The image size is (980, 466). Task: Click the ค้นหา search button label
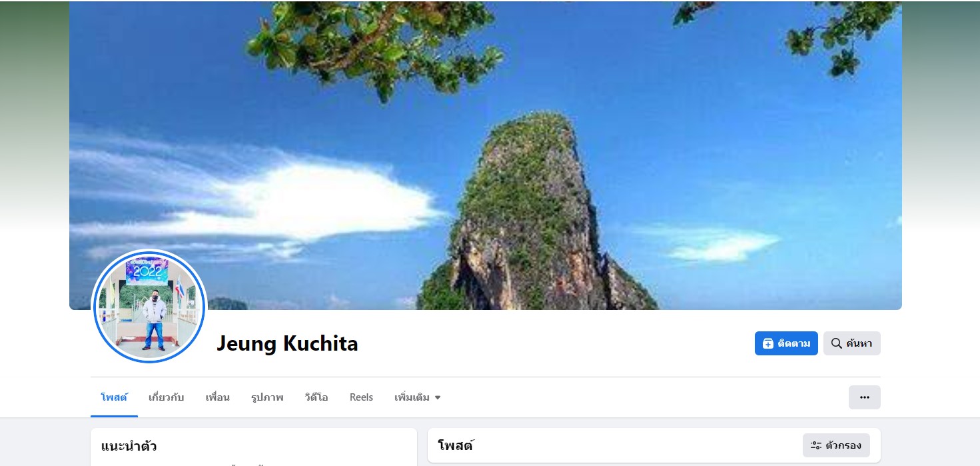(x=859, y=343)
